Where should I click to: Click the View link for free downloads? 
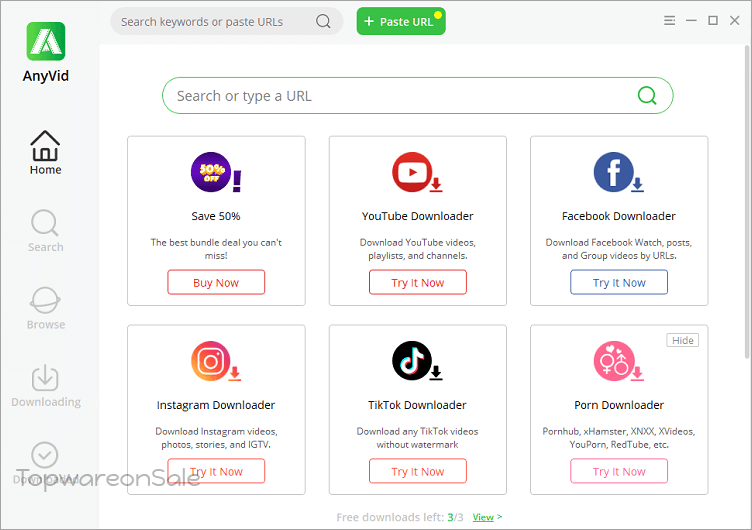[x=483, y=517]
